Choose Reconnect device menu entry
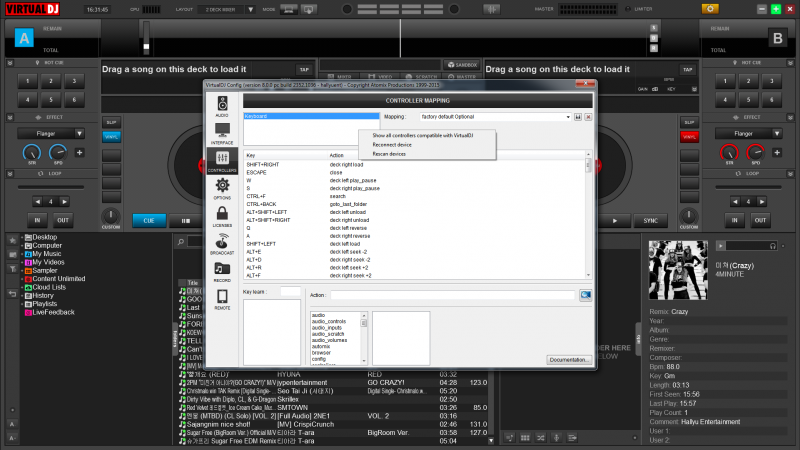Image resolution: width=800 pixels, height=450 pixels. 392,145
